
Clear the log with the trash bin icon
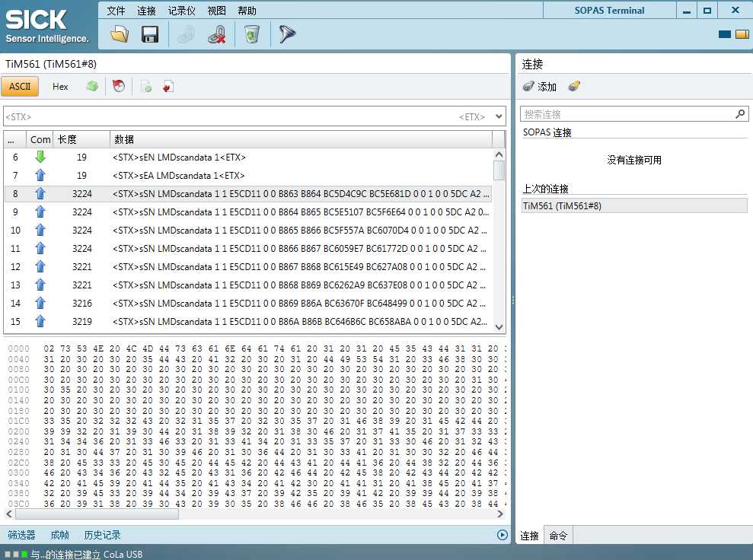pos(252,34)
